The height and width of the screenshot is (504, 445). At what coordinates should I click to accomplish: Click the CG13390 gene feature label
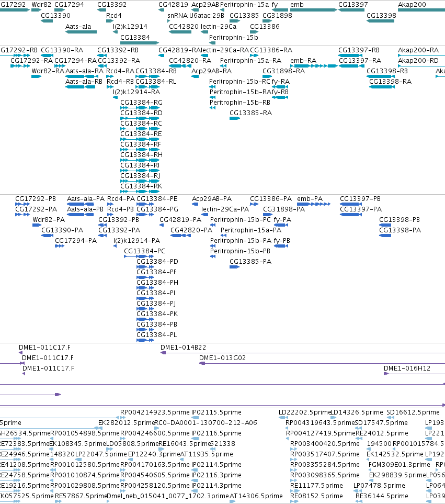coord(55,15)
